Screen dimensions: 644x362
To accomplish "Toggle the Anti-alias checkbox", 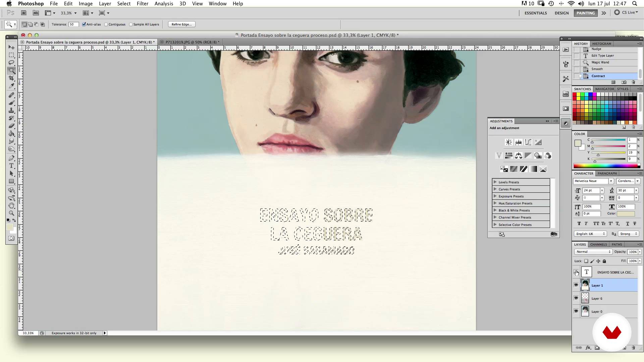I will coord(84,24).
